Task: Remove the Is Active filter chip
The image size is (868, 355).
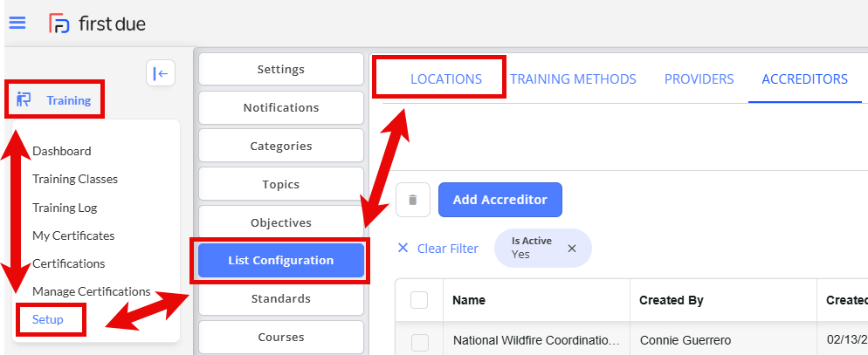Action: [572, 249]
